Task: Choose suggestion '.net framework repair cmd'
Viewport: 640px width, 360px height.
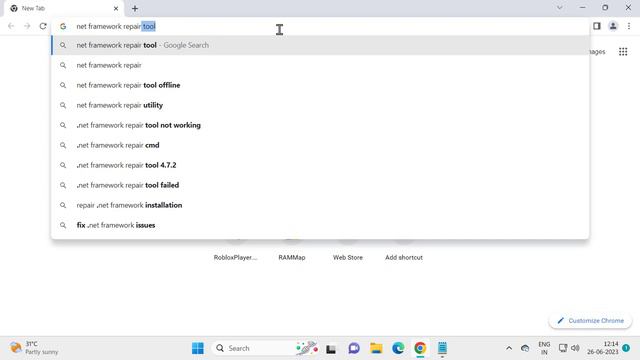Action: coord(320,145)
